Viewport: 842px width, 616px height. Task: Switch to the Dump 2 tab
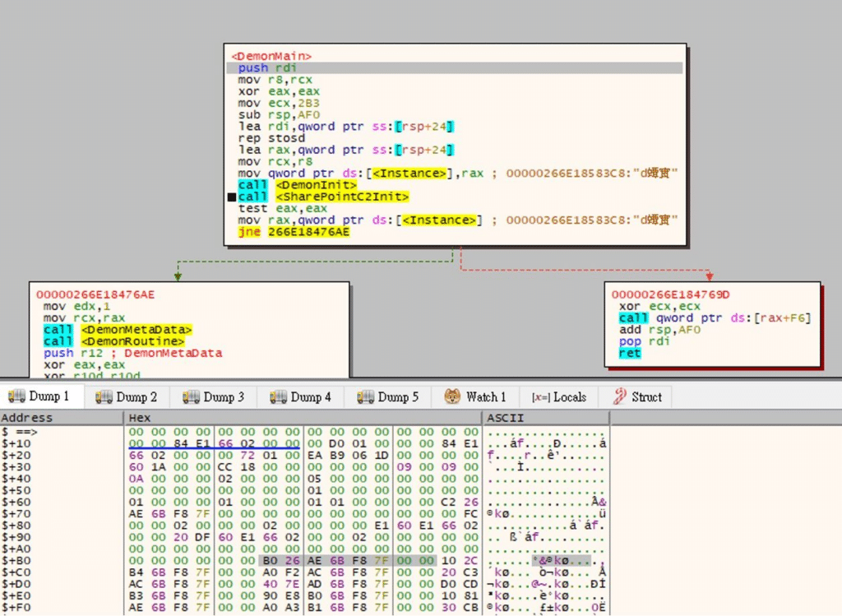tap(127, 397)
